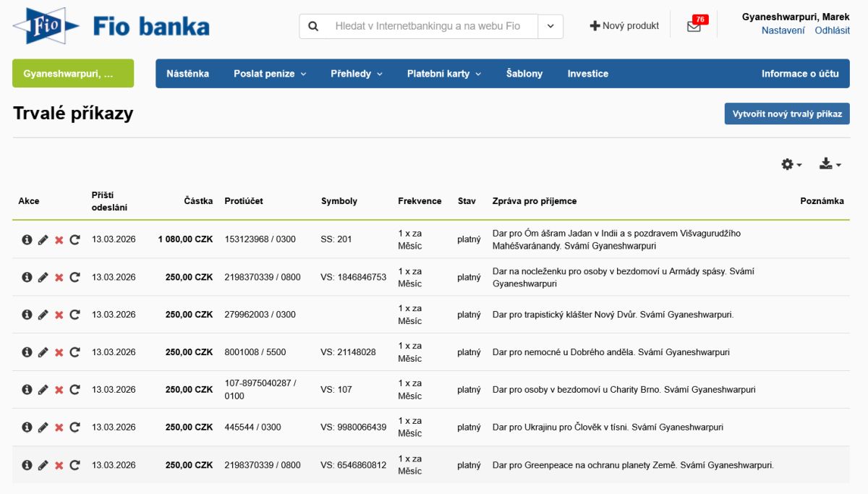Edit the Armáda spásy standing order
The image size is (868, 494).
(43, 277)
